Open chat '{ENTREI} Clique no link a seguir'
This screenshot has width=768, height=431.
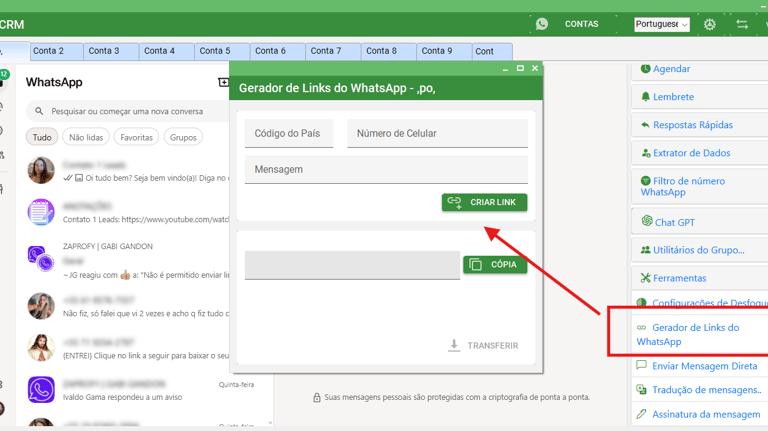(127, 348)
